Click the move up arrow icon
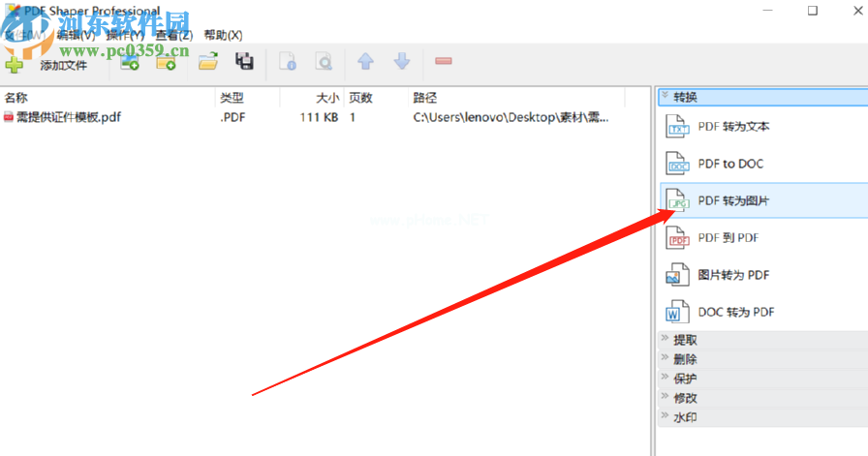The height and width of the screenshot is (456, 868). [x=365, y=62]
